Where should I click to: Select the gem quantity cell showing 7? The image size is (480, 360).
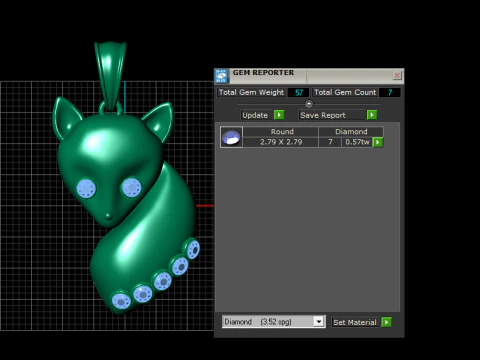point(330,142)
